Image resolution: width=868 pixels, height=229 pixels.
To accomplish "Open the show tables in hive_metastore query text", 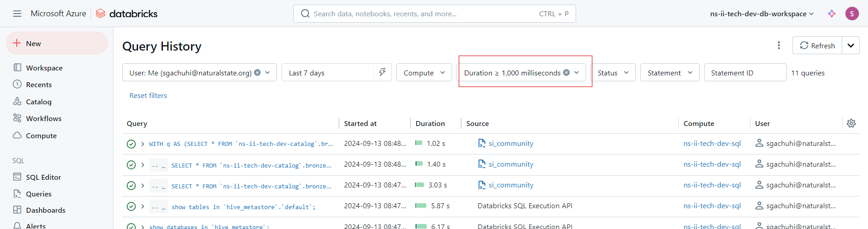I will pyautogui.click(x=243, y=207).
